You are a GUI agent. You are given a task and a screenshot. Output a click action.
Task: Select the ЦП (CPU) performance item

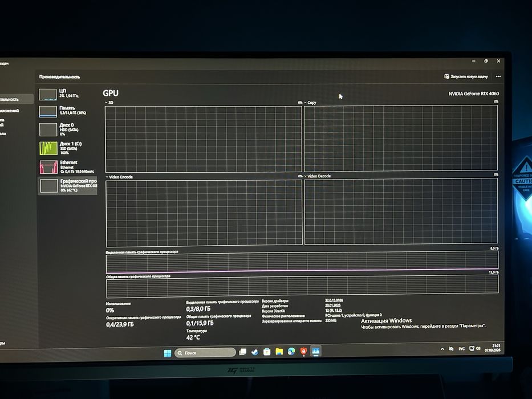[67, 94]
